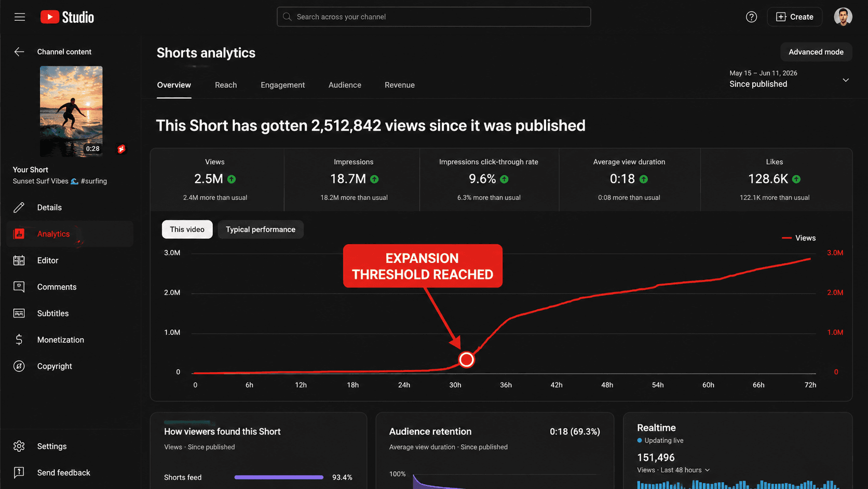868x489 pixels.
Task: Open the hamburger navigation menu
Action: point(20,17)
